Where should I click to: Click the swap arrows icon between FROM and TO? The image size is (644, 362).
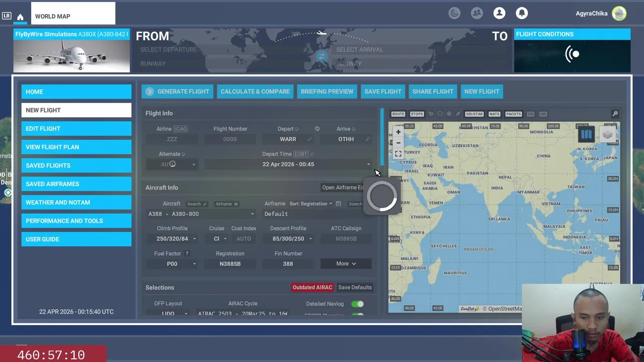tap(321, 56)
